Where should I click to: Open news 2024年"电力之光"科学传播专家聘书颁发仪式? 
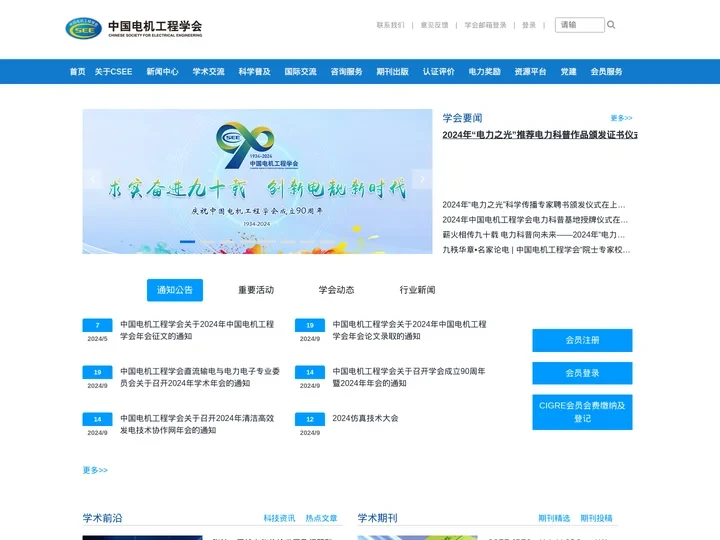pyautogui.click(x=534, y=205)
